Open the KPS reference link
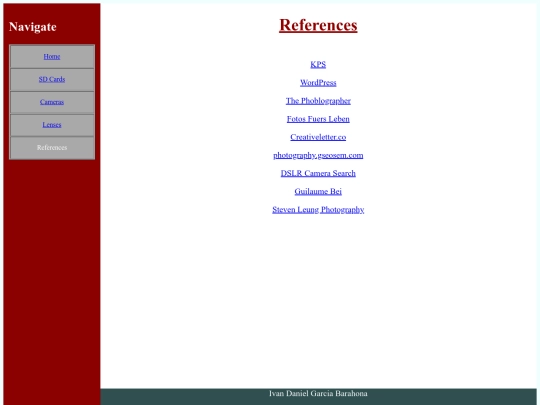The width and height of the screenshot is (540, 405). click(x=318, y=64)
